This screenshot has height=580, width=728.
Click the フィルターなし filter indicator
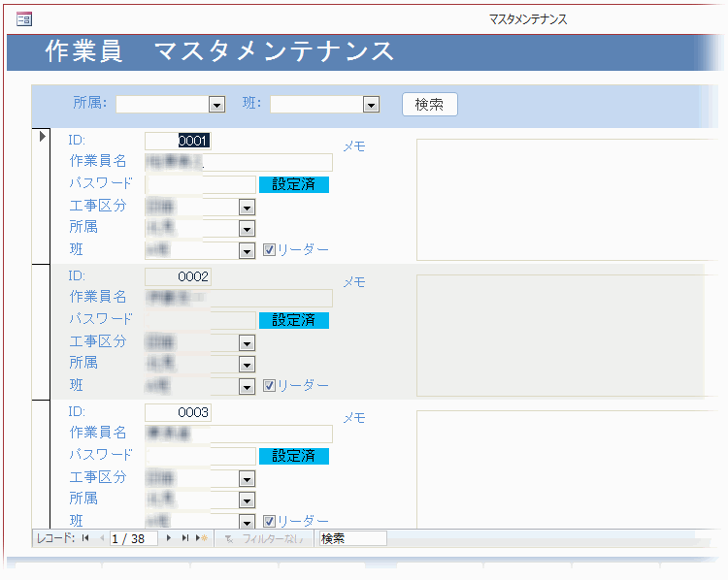(264, 538)
